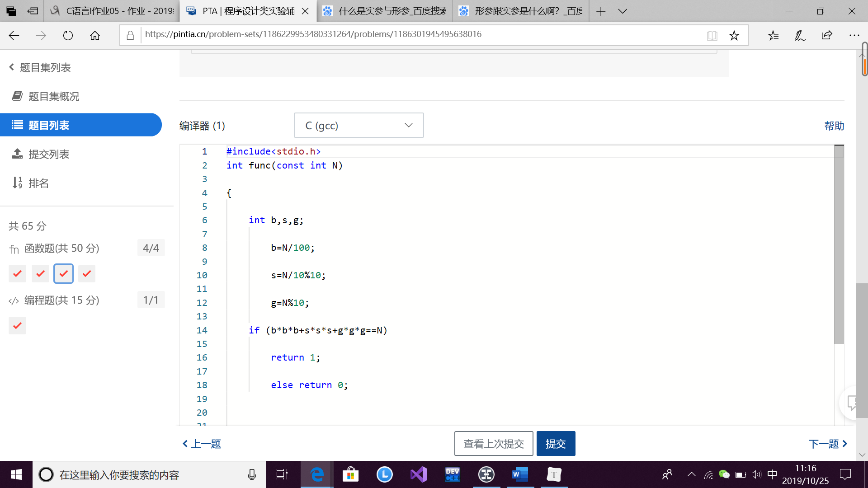
Task: Select the first function problem checkmark box
Action: [17, 273]
